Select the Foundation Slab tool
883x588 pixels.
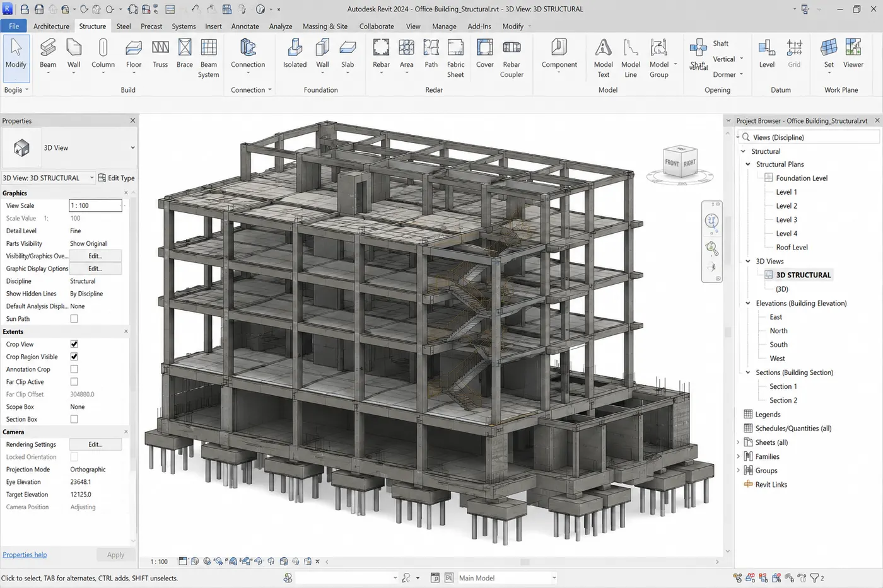(348, 54)
